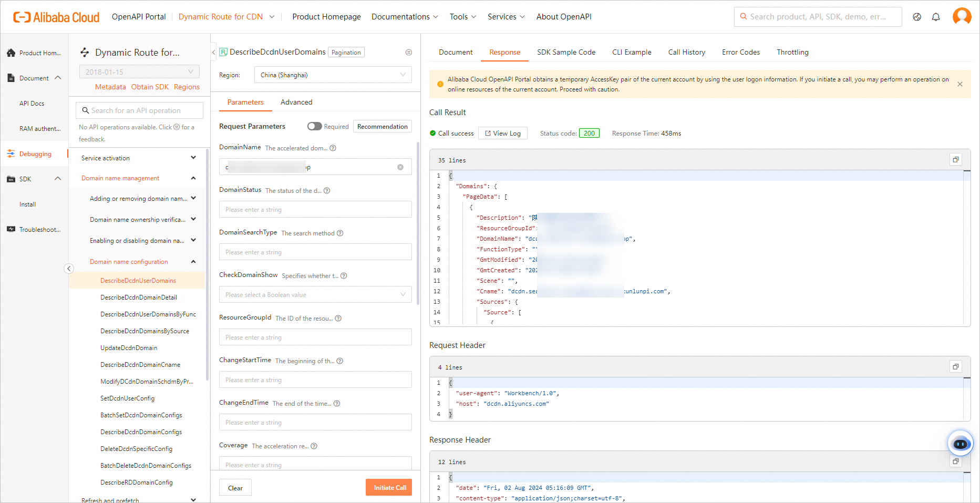Clear the DomainName input value
The width and height of the screenshot is (980, 503).
[400, 167]
